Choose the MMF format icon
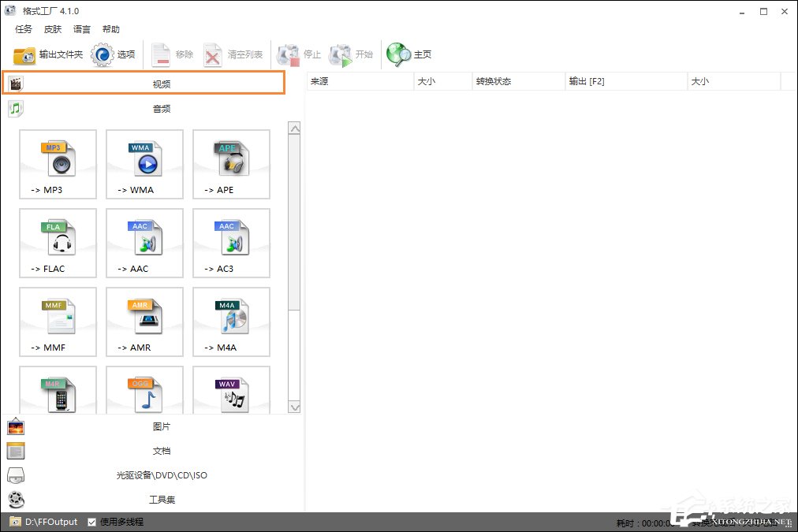Viewport: 798px width, 532px height. coord(58,322)
